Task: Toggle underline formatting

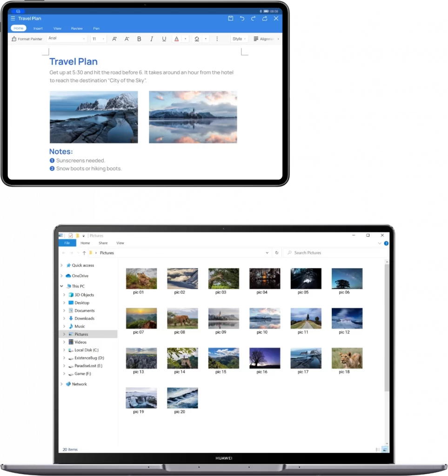Action: pos(164,39)
